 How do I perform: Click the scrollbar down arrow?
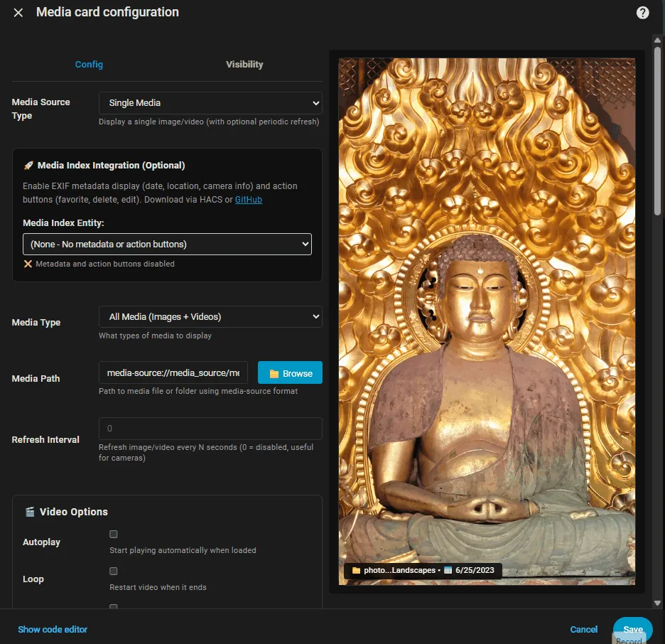657,603
